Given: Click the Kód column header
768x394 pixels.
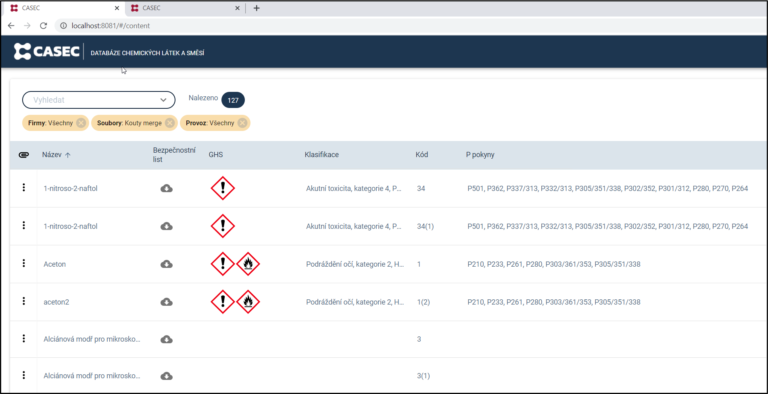Looking at the screenshot, I should pyautogui.click(x=422, y=155).
